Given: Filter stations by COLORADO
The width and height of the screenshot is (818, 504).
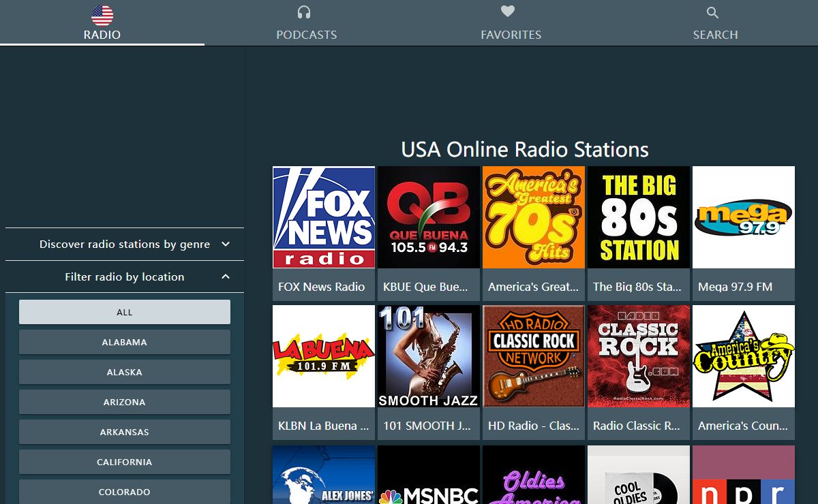Looking at the screenshot, I should tap(125, 492).
